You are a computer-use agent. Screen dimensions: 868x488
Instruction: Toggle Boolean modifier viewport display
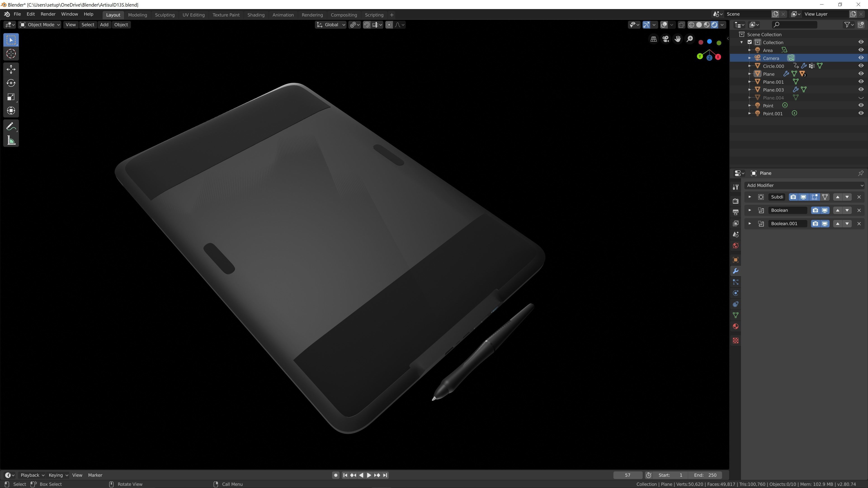click(x=825, y=210)
